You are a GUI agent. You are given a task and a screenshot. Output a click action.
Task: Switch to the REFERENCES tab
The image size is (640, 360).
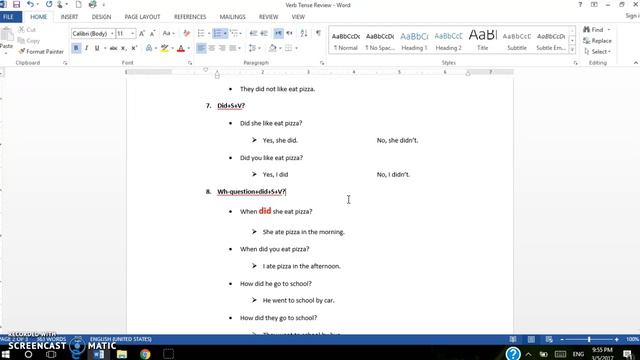(190, 17)
